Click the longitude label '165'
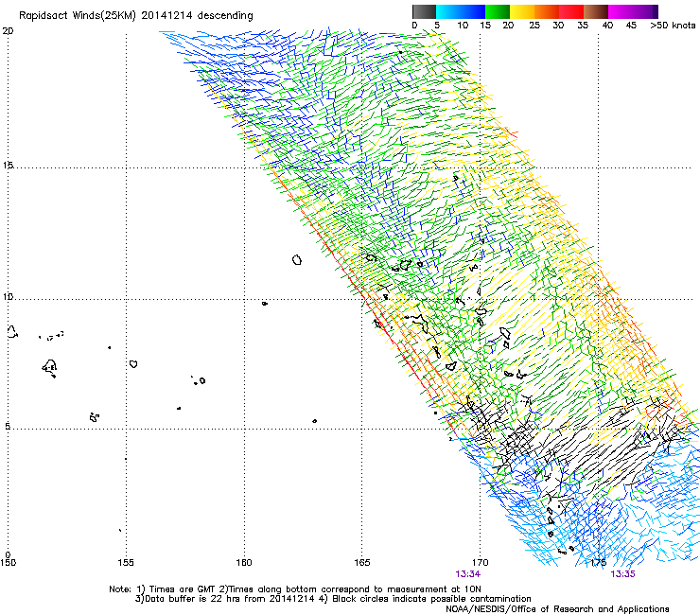The width and height of the screenshot is (700, 615). [x=362, y=562]
